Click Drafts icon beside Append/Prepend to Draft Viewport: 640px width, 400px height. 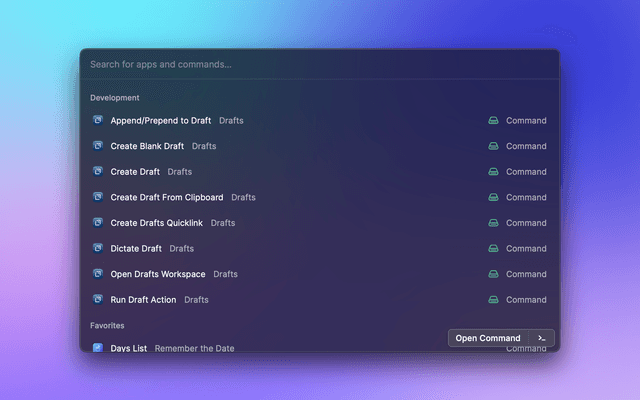(x=98, y=120)
